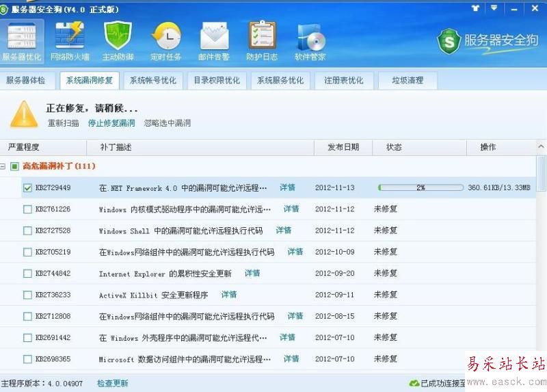Click the scrollbar up arrow
This screenshot has width=547, height=392.
541,147
